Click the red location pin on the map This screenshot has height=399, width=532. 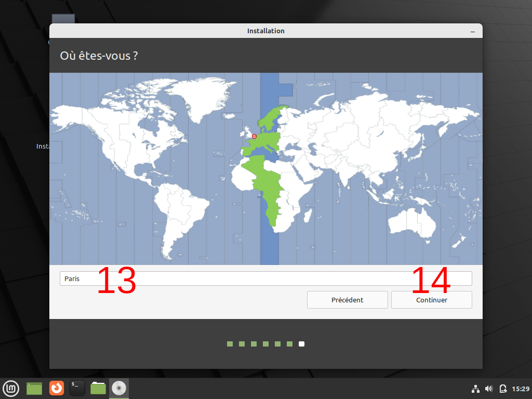[x=254, y=137]
